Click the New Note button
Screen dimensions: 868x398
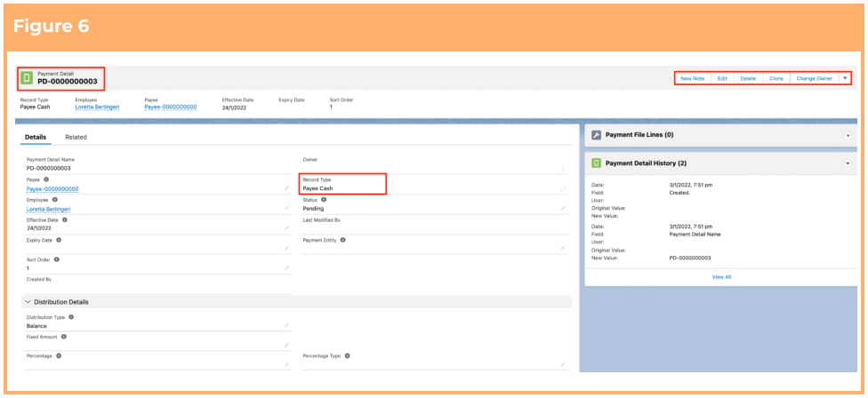point(692,78)
